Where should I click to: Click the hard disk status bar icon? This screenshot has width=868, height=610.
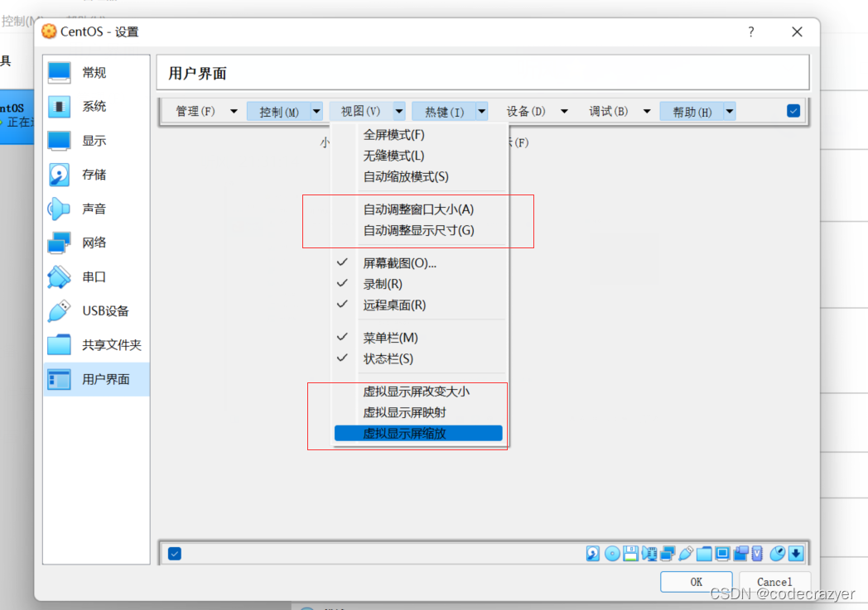[x=593, y=554]
